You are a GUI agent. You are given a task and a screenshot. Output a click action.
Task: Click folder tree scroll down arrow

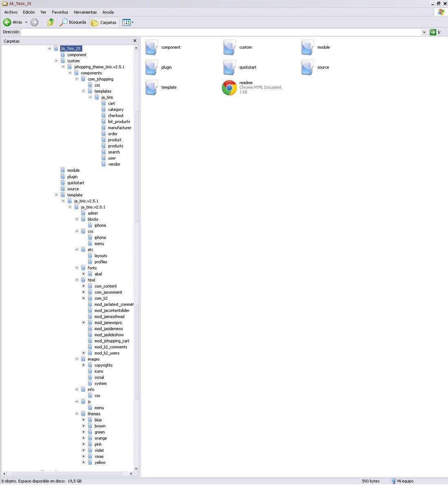tap(136, 469)
